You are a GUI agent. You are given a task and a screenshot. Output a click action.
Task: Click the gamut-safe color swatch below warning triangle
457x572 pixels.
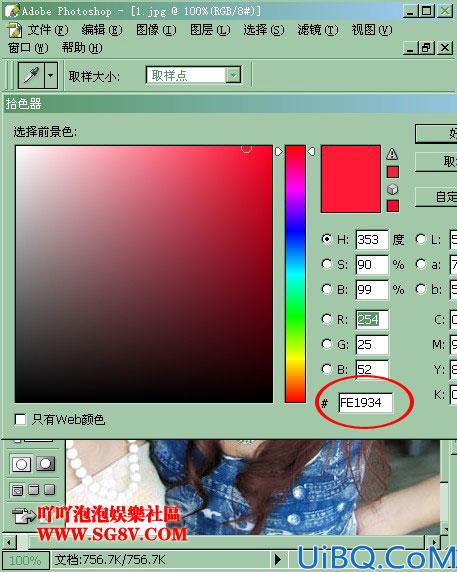click(x=392, y=172)
